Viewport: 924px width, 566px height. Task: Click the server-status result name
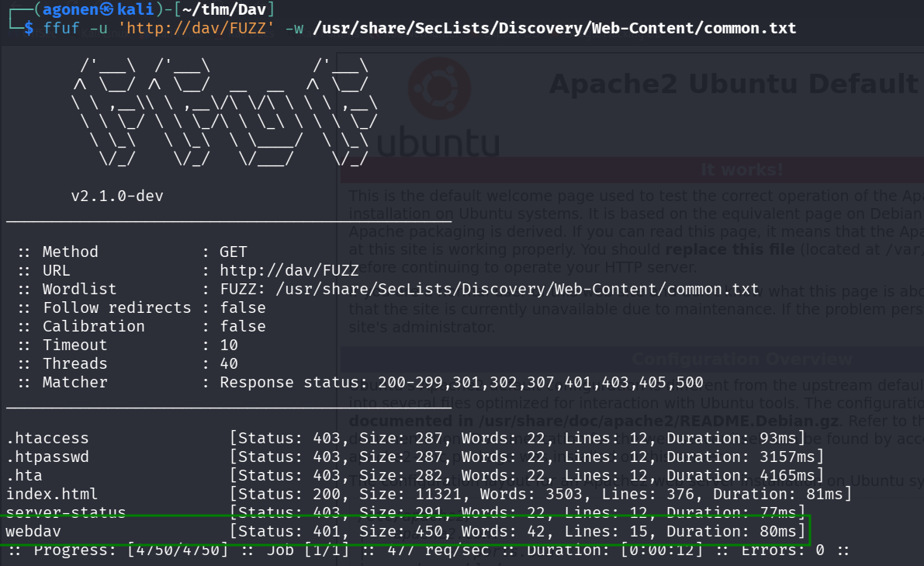[65, 512]
